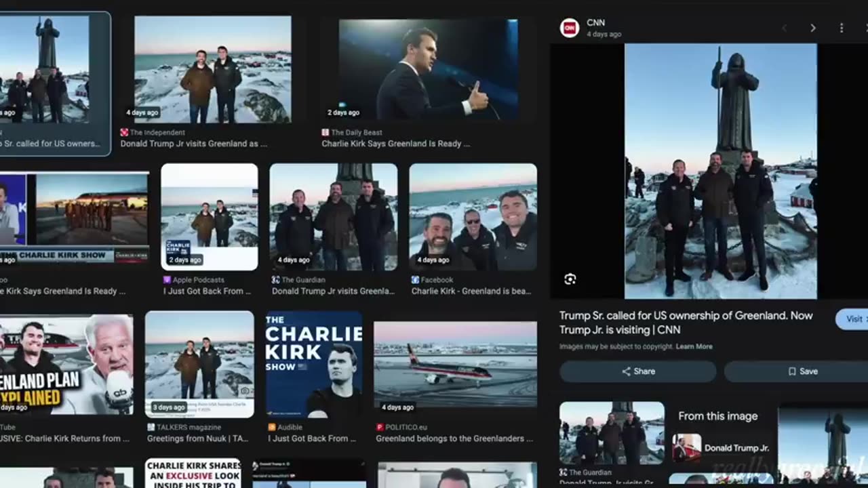This screenshot has width=868, height=488.
Task: Click the Google Lens icon on preview image
Action: tap(570, 279)
